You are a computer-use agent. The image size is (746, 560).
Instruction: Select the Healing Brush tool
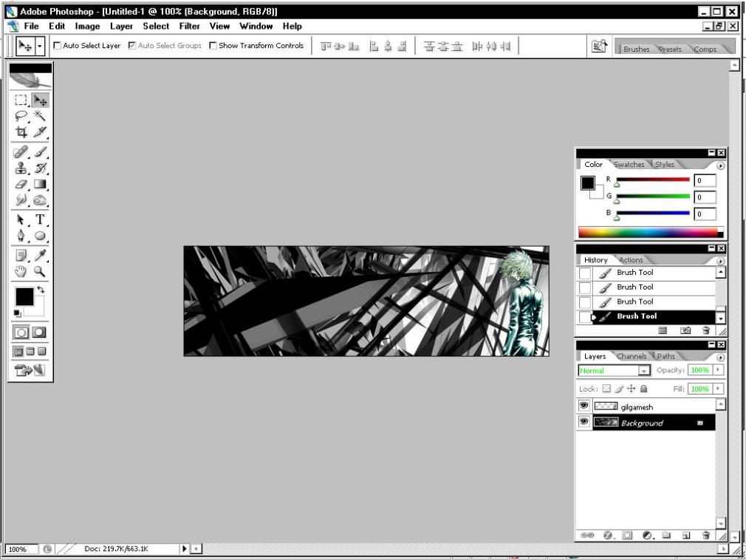21,152
